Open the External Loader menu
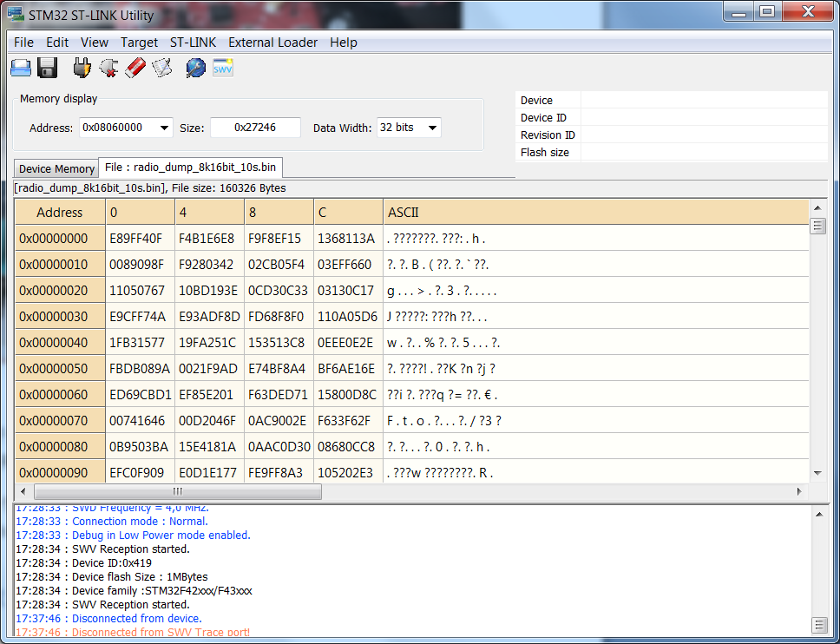Screen dimensions: 840x644 tap(272, 43)
